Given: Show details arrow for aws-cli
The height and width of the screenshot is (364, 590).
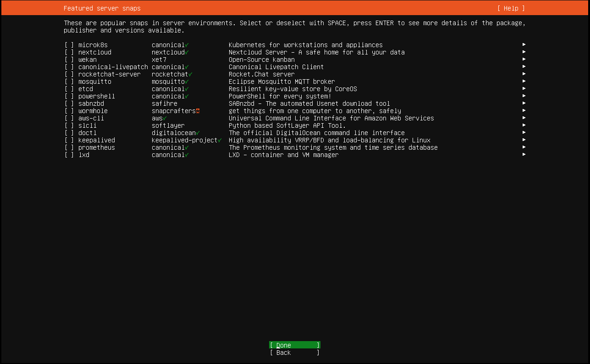Looking at the screenshot, I should click(x=524, y=118).
